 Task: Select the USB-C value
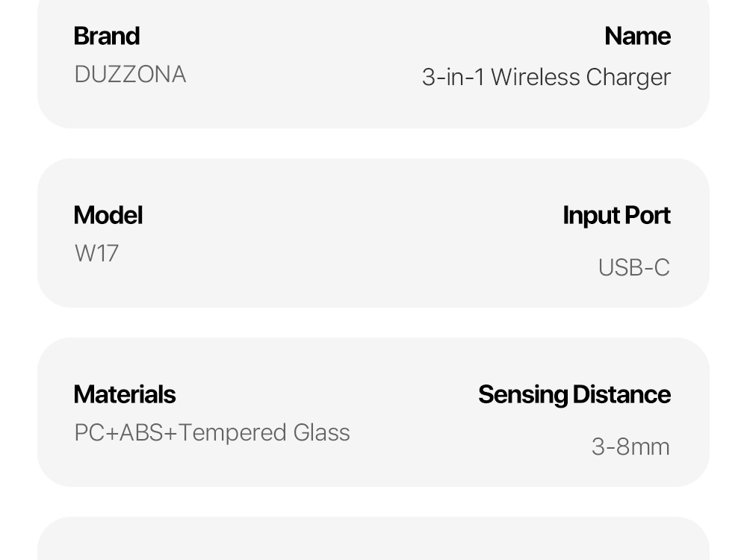pyautogui.click(x=633, y=267)
